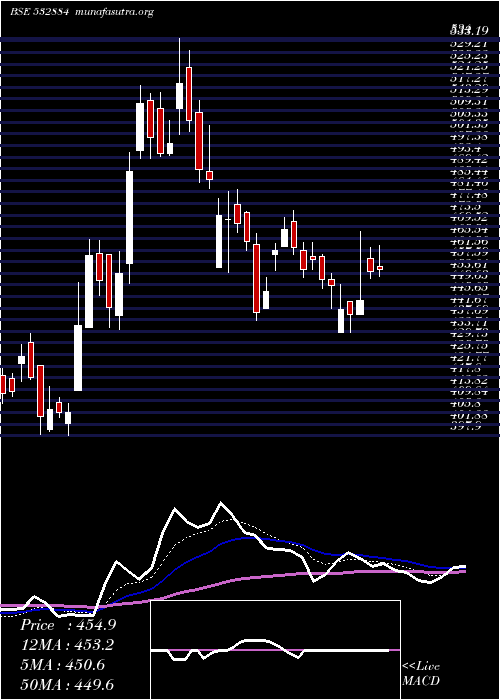Click the 397.9 bottom price axis label
Image resolution: width=500 pixels, height=700 pixels.
[x=468, y=427]
